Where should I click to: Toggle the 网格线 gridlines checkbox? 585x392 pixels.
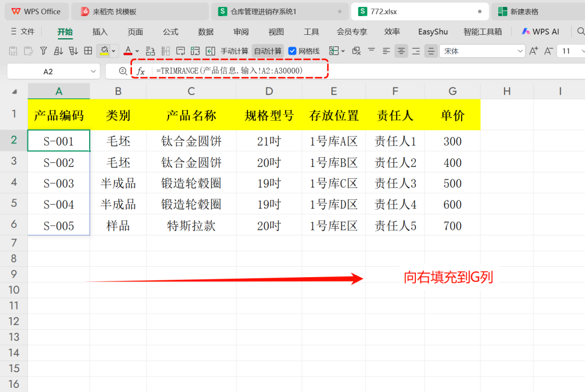tap(292, 51)
